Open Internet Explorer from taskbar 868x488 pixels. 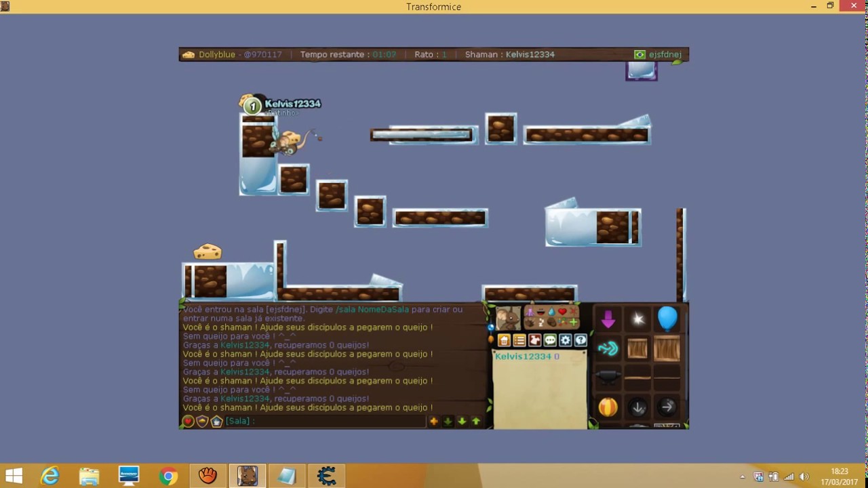[50, 476]
